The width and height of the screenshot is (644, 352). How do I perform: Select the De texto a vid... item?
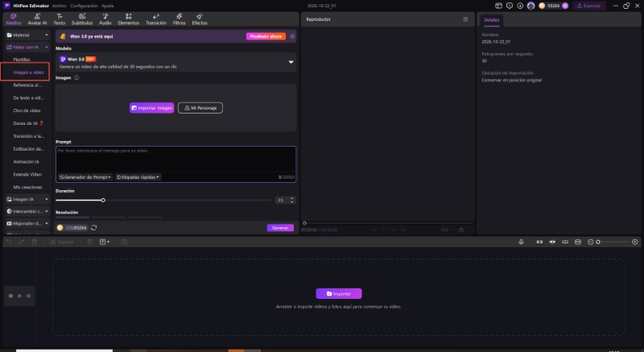28,97
